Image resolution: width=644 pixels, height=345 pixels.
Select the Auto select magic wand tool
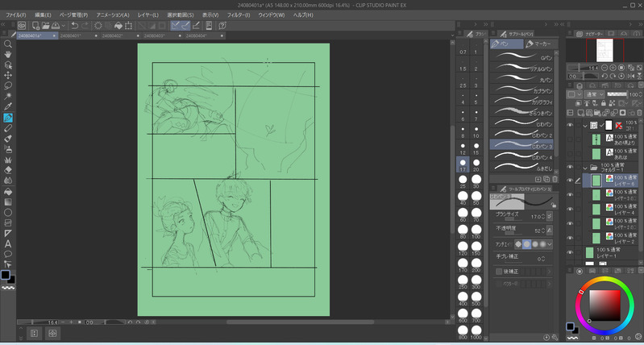[8, 97]
